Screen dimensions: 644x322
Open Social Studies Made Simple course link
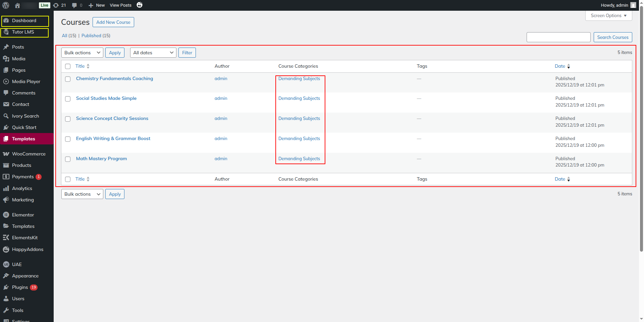(x=106, y=98)
